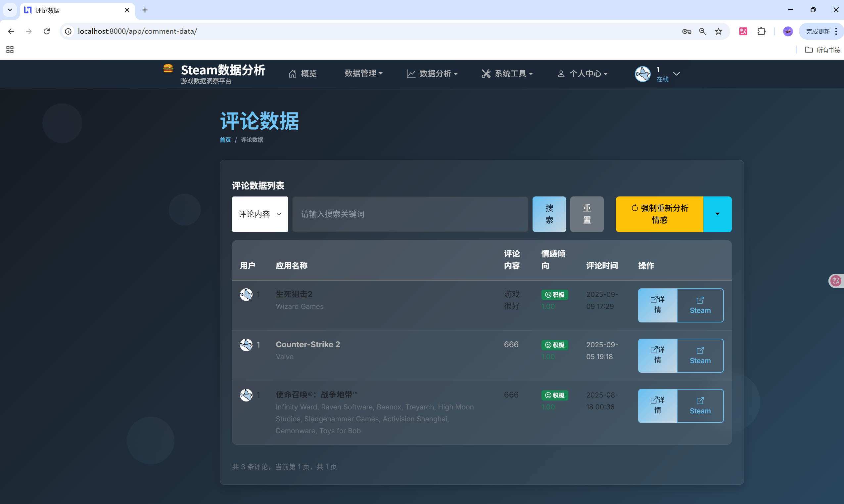Screen dimensions: 844x504
Task: Open the Chrome profile avatar
Action: (788, 31)
